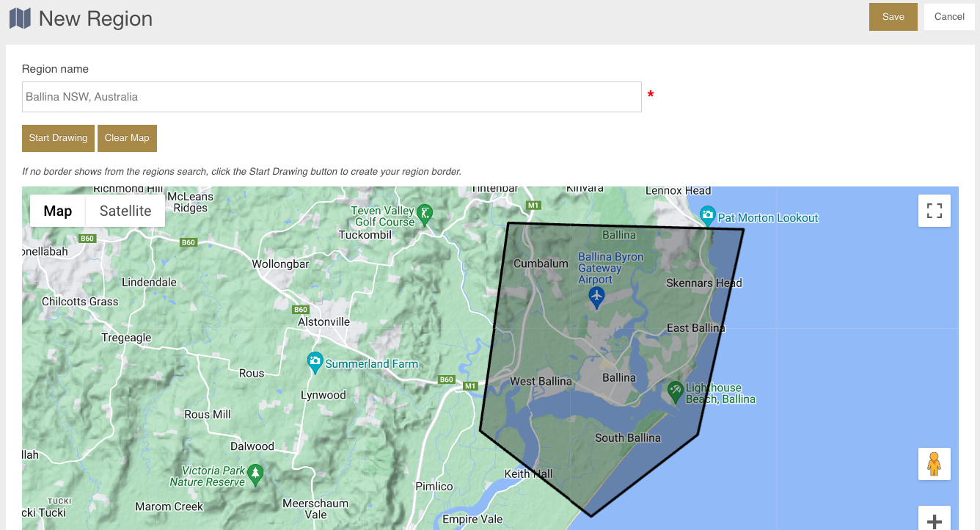Click the McLeans Ridges label
Viewport: 980px width, 530px height.
tap(191, 202)
